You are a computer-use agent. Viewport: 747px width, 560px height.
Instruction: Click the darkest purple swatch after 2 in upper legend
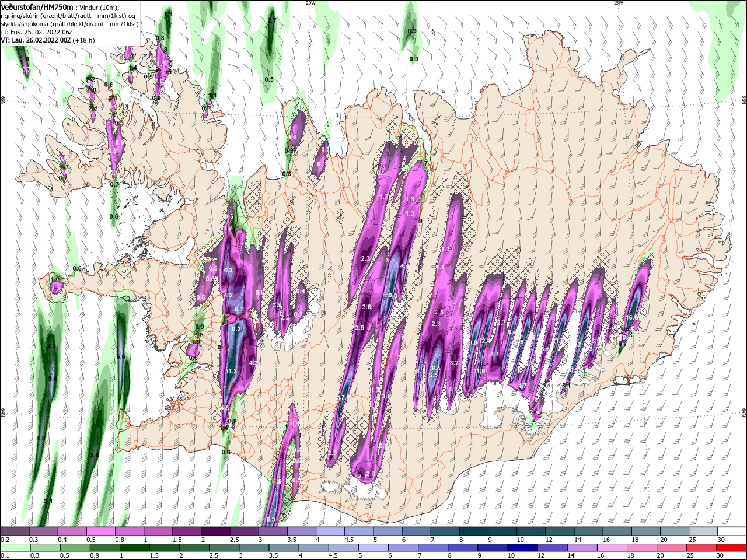(215, 531)
